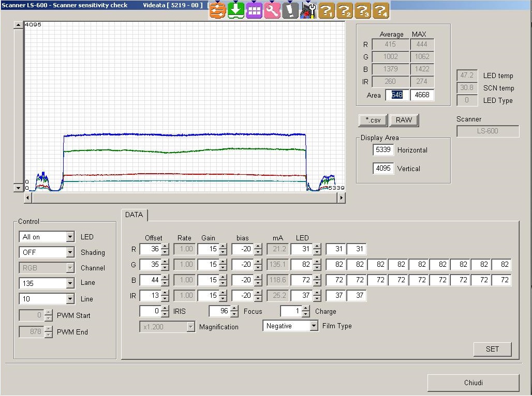Click the graph's horizontal scrollbar right arrow
Screen dimensions: 532x396
(x=341, y=198)
